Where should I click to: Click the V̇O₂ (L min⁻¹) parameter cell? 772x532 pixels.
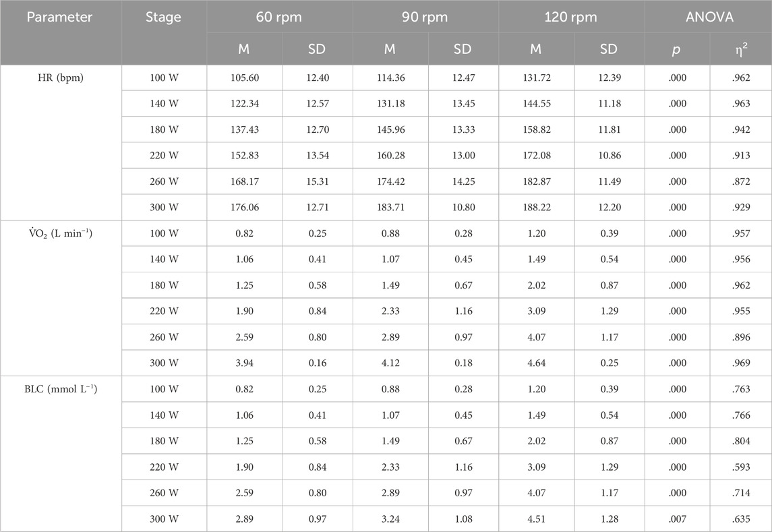61,233
